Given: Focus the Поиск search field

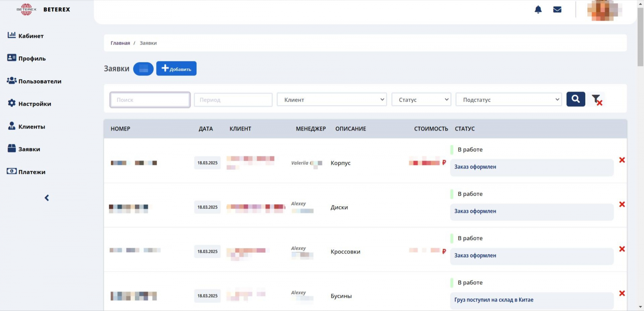Looking at the screenshot, I should click(x=150, y=100).
